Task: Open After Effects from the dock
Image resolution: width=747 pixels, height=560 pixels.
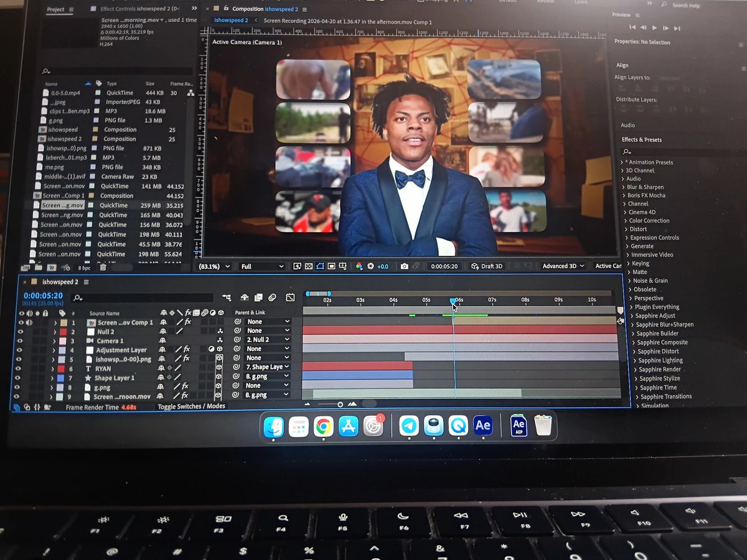Action: pos(483,425)
